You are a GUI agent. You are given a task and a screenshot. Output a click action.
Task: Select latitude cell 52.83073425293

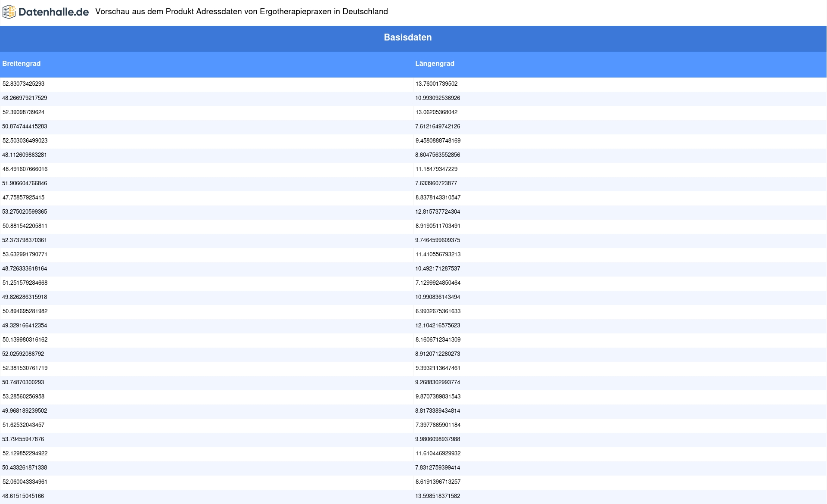[23, 84]
